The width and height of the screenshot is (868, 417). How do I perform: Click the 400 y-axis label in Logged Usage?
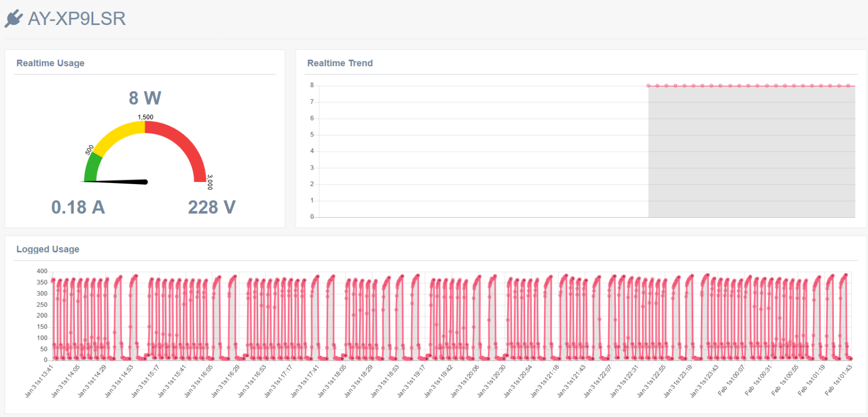(42, 271)
